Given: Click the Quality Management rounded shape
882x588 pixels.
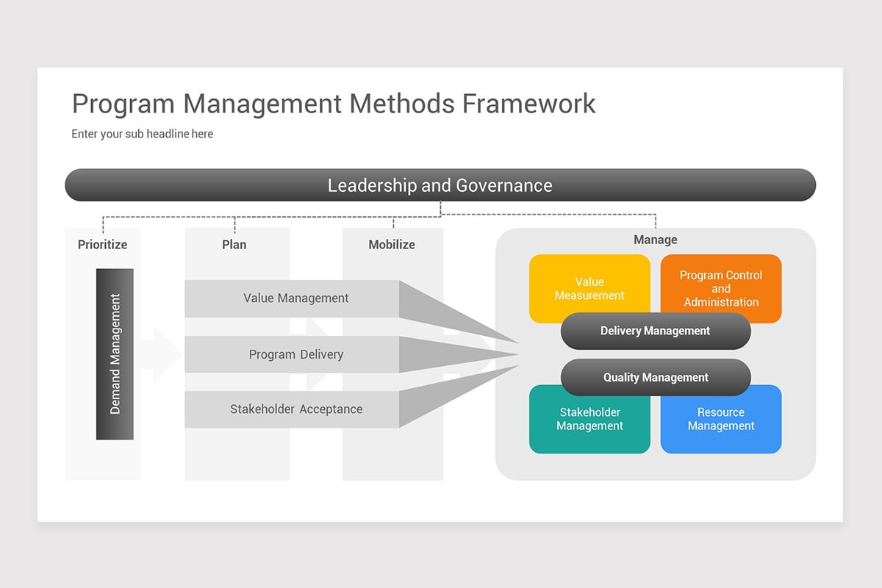Looking at the screenshot, I should pos(655,377).
